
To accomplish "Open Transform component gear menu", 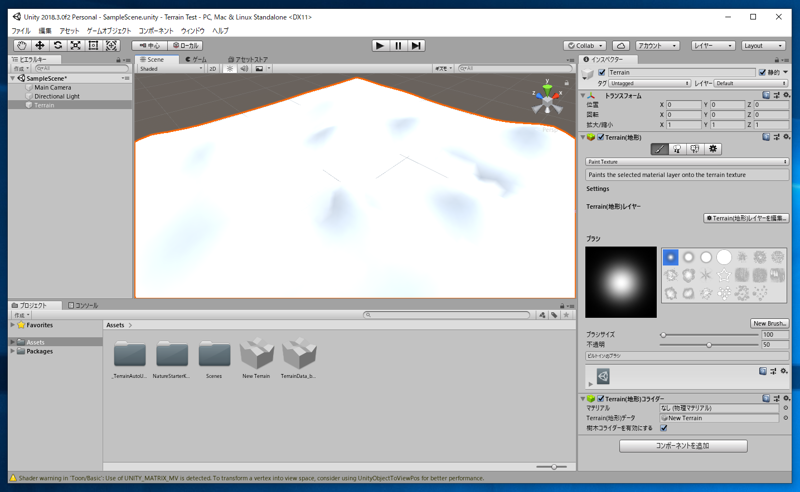I will pos(786,95).
